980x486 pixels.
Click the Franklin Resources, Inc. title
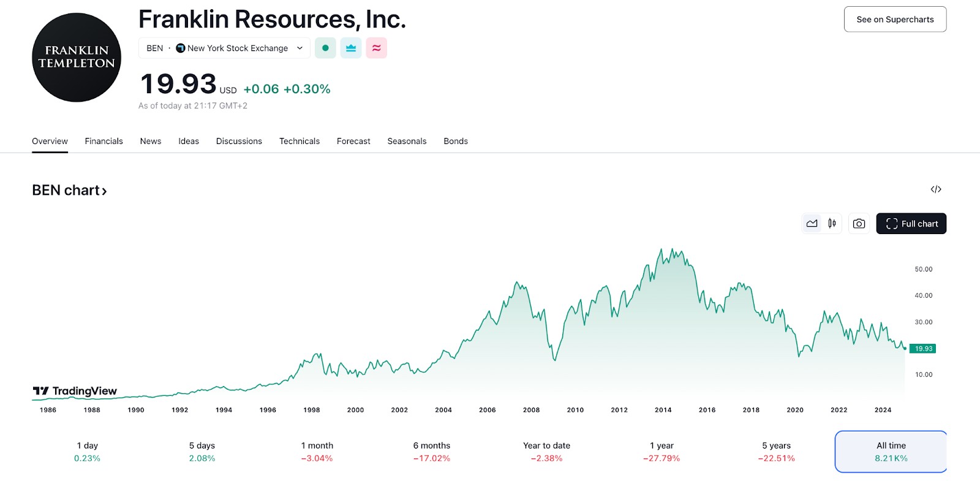pyautogui.click(x=272, y=20)
